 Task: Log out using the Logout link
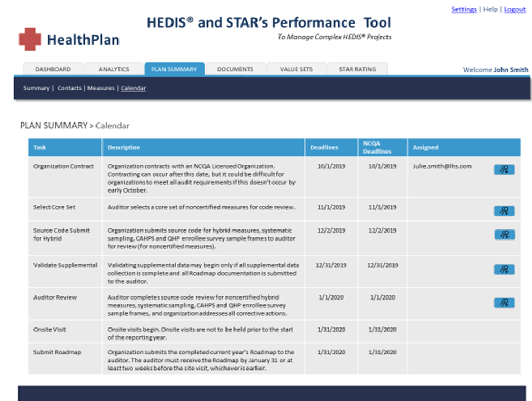point(515,9)
